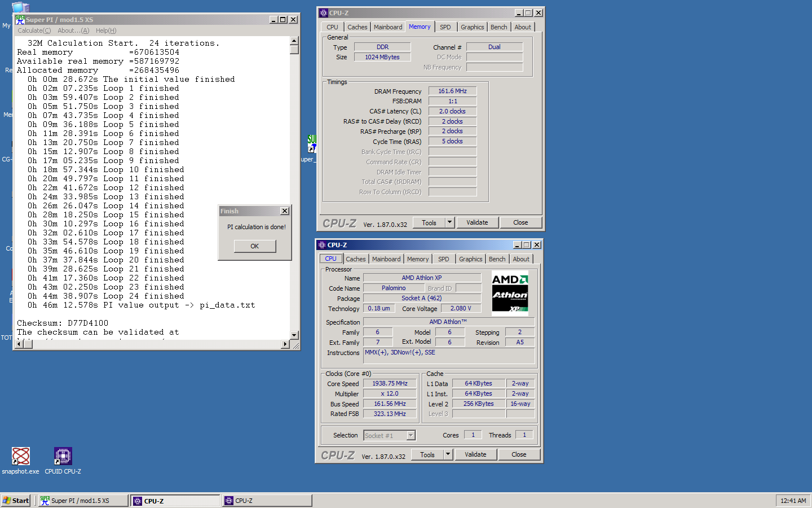Click OK in the Finish dialog
Viewport: 812px width, 508px height.
[x=255, y=246]
